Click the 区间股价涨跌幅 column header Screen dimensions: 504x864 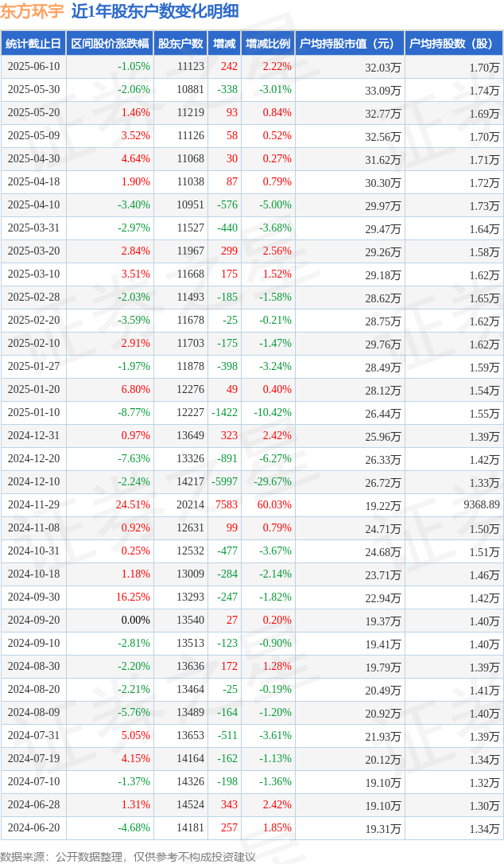coord(110,44)
